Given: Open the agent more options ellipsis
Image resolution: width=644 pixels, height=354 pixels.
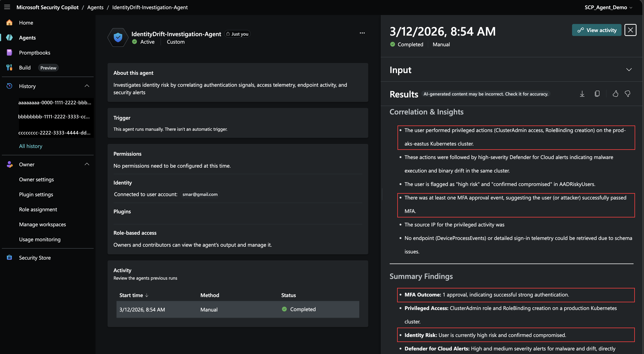Looking at the screenshot, I should click(x=362, y=33).
